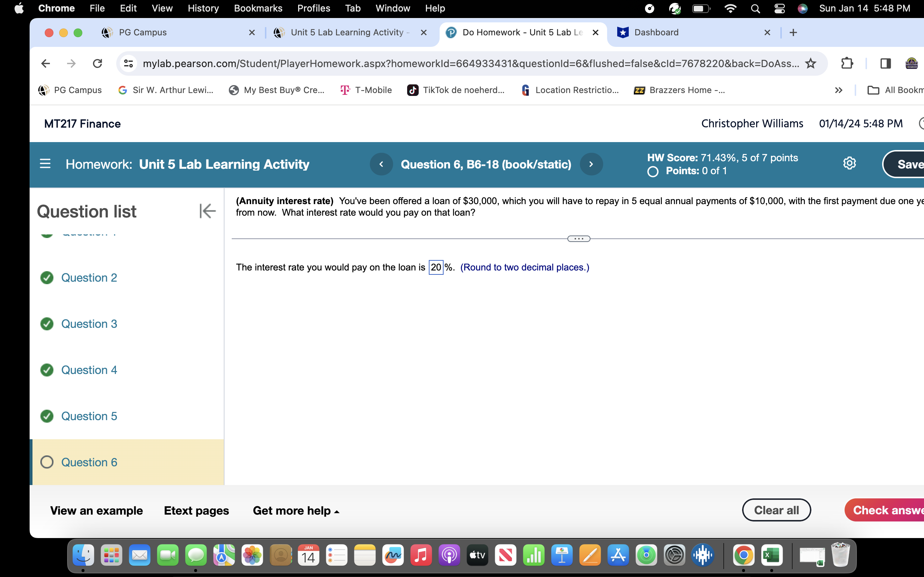
Task: Open Chrome extensions puzzle icon
Action: (x=847, y=63)
